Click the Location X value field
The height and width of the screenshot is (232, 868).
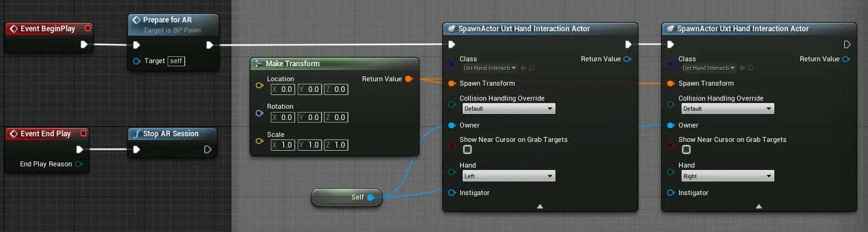click(x=283, y=89)
